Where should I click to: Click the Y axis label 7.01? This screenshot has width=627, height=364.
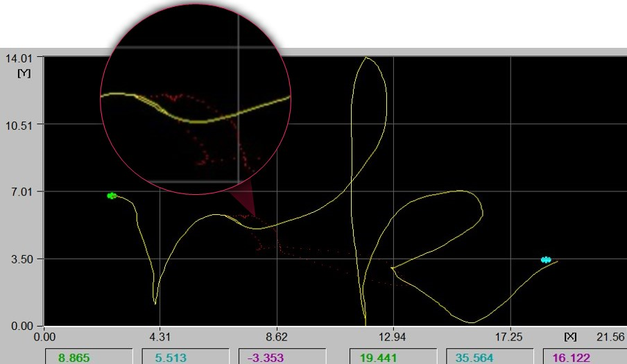(22, 192)
